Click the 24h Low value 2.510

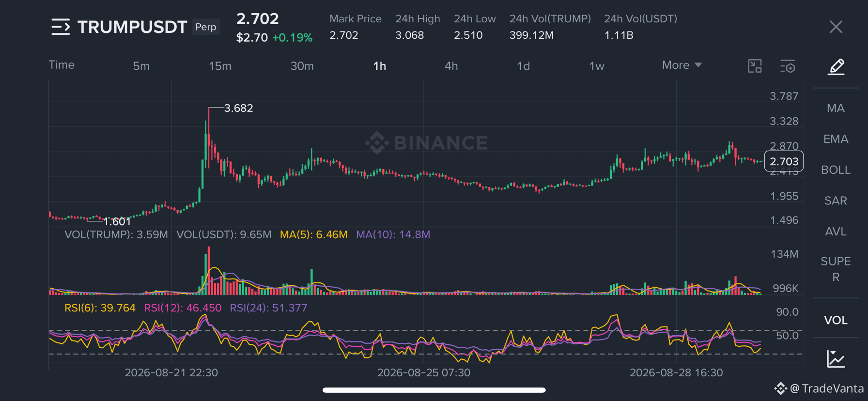click(468, 35)
